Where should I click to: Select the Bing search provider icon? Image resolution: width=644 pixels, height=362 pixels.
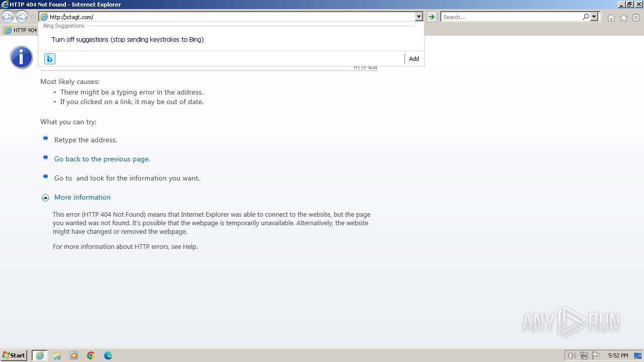point(49,59)
